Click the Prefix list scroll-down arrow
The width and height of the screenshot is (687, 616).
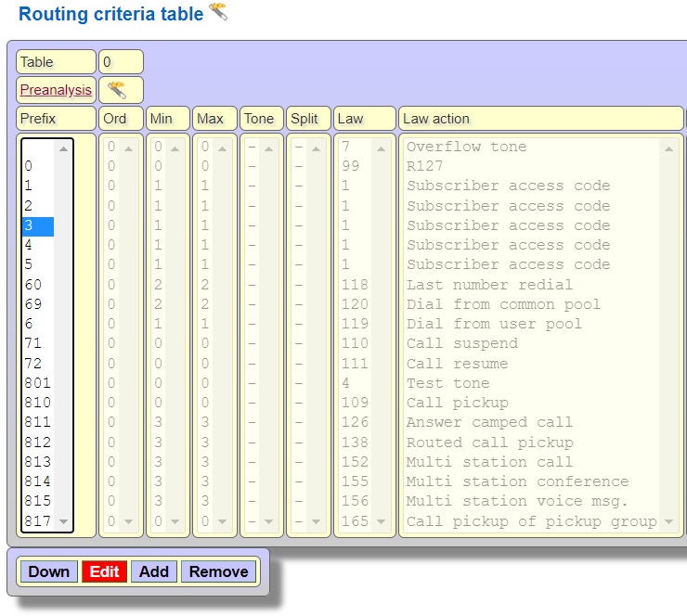63,521
